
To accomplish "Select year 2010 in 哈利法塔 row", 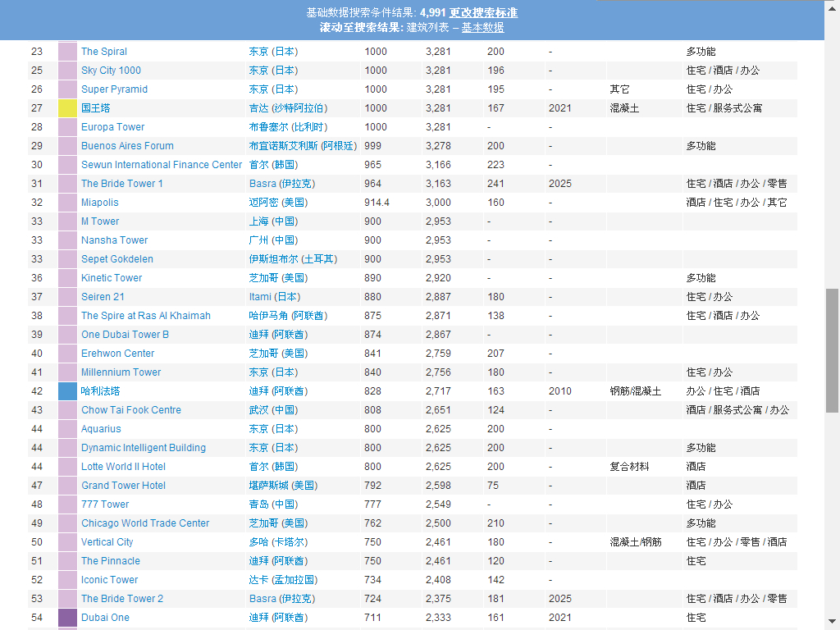I will [x=559, y=391].
